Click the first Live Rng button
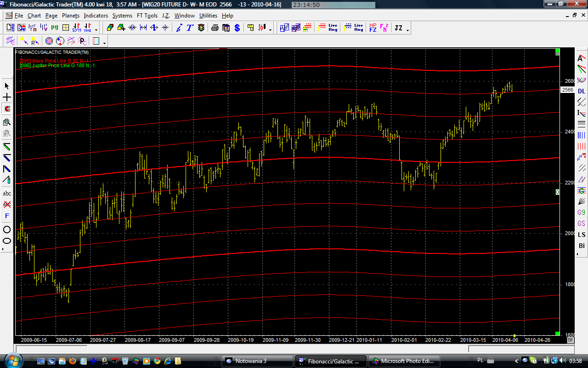The height and width of the screenshot is (368, 588). (328, 28)
